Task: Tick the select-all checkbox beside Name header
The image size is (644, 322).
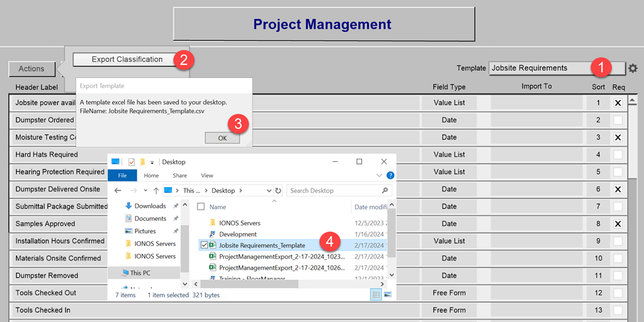Action: click(x=201, y=207)
